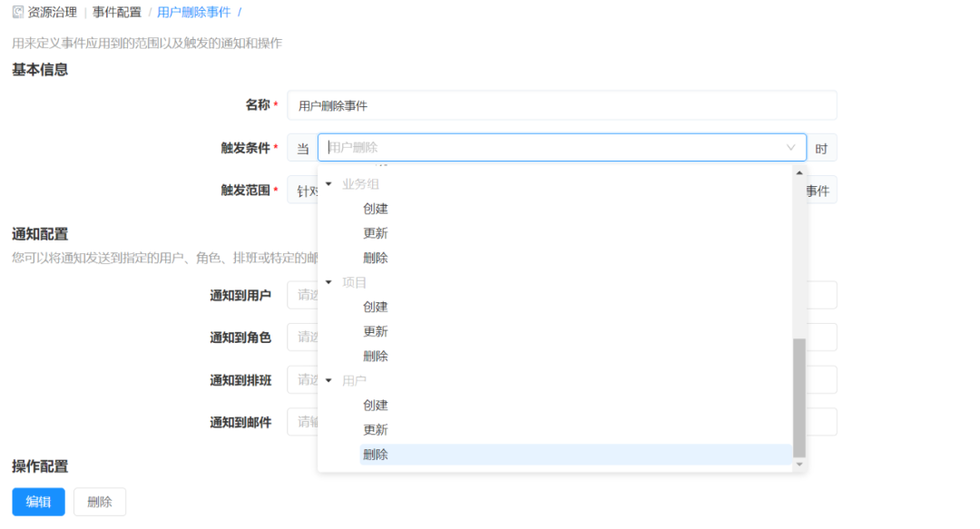Collapse the 业务组 group in the dropdown
Image resolution: width=980 pixels, height=529 pixels.
tap(328, 183)
